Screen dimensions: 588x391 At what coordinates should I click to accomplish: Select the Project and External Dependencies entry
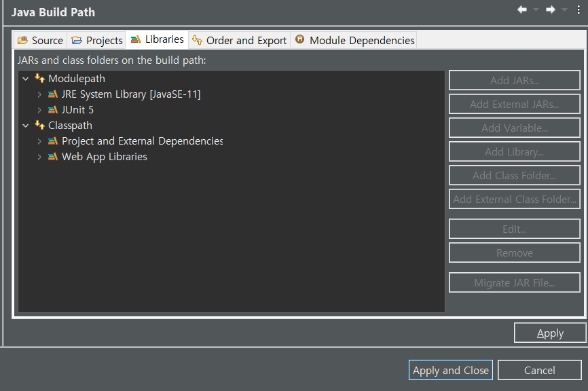click(x=143, y=141)
